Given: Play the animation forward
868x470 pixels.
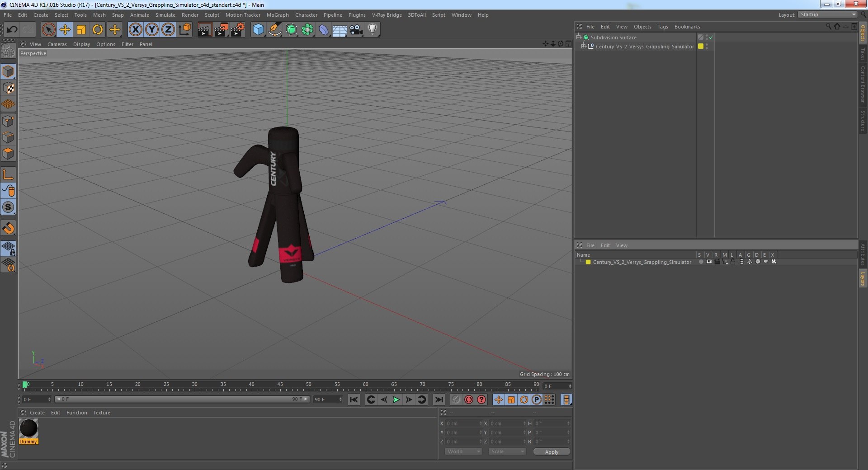Looking at the screenshot, I should click(396, 399).
